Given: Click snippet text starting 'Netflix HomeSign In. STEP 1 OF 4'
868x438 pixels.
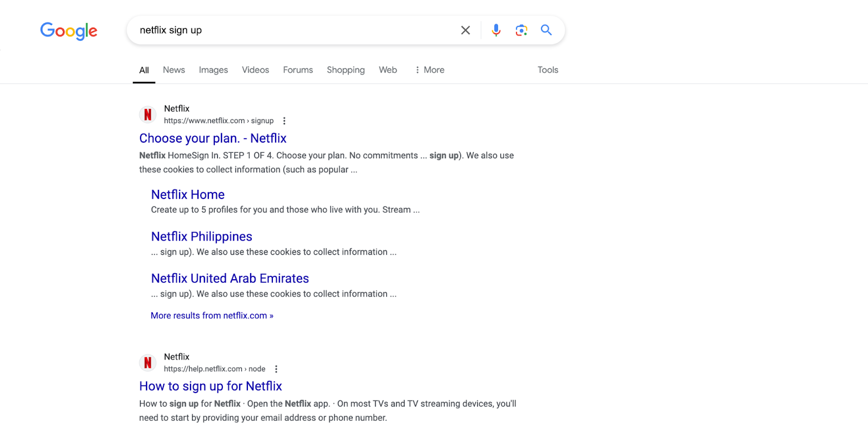Looking at the screenshot, I should click(327, 163).
